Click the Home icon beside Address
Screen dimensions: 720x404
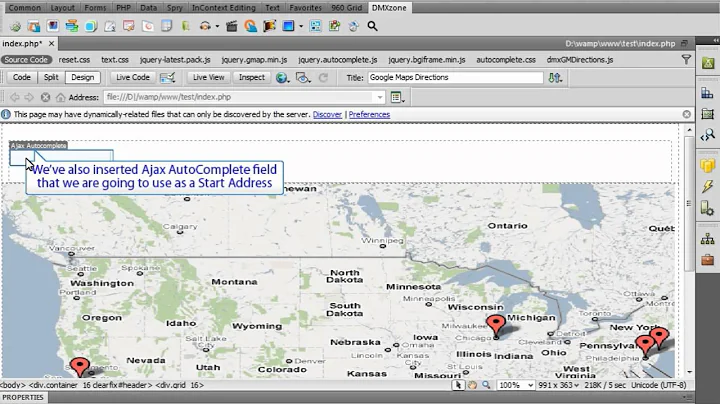[60, 97]
